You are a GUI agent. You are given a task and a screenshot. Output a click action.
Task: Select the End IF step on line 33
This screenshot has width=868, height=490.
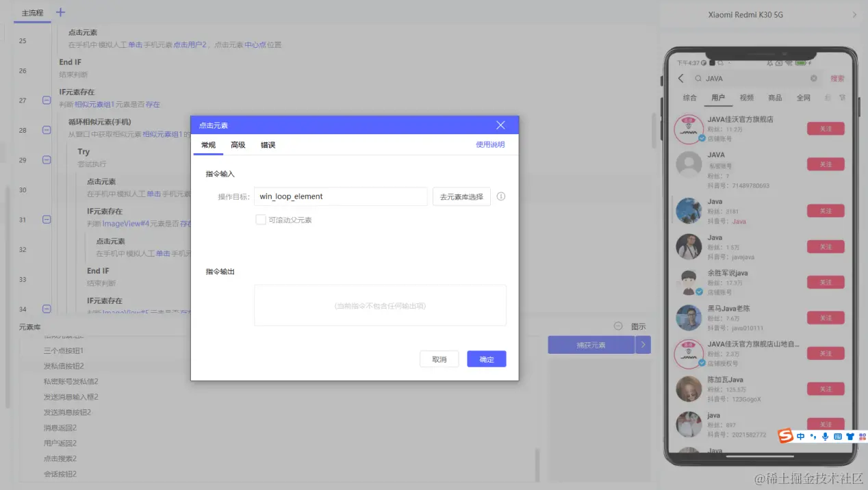point(98,271)
